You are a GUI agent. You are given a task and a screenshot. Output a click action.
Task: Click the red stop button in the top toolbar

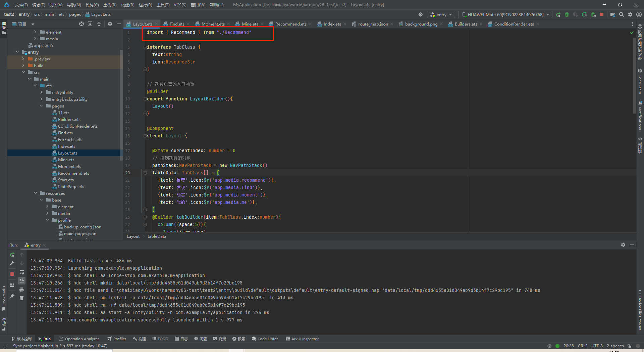[x=602, y=14]
